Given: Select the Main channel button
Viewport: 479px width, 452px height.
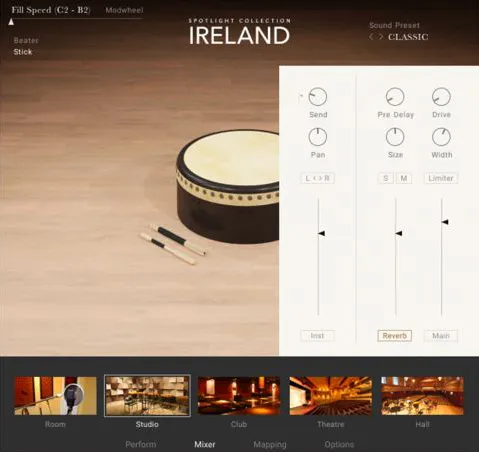Looking at the screenshot, I should pyautogui.click(x=441, y=336).
